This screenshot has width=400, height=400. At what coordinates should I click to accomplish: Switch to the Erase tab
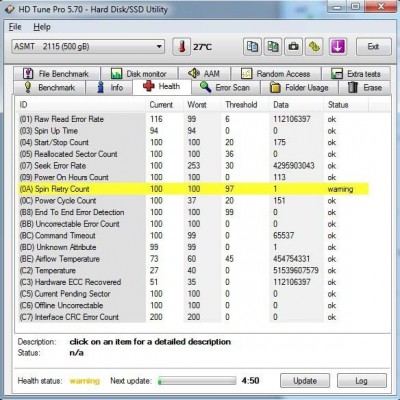tap(364, 88)
